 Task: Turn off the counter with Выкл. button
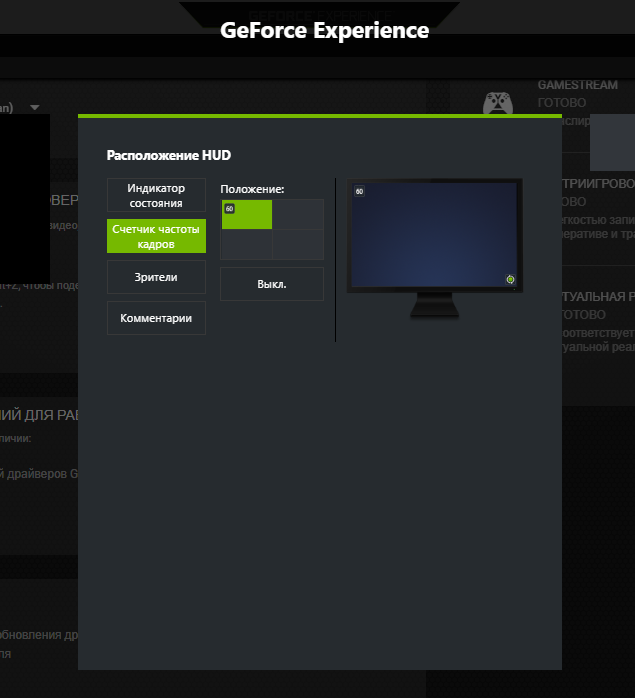pos(272,284)
